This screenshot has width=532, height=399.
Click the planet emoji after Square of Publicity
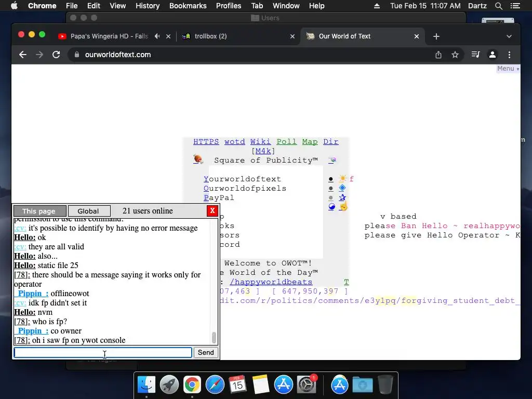(x=332, y=160)
